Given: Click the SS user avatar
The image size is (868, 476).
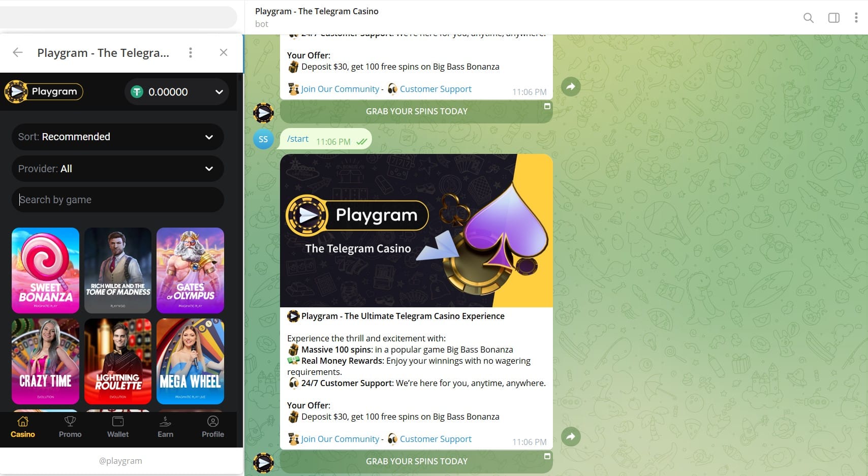Looking at the screenshot, I should tap(263, 139).
